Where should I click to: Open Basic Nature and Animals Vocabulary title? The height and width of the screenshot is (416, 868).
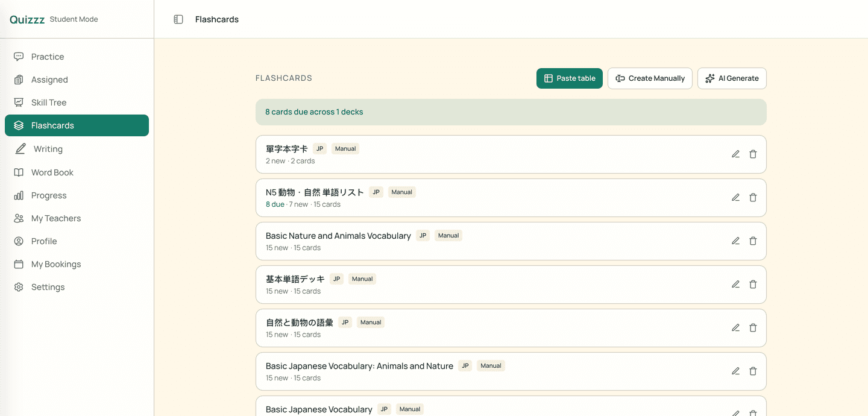coord(338,236)
